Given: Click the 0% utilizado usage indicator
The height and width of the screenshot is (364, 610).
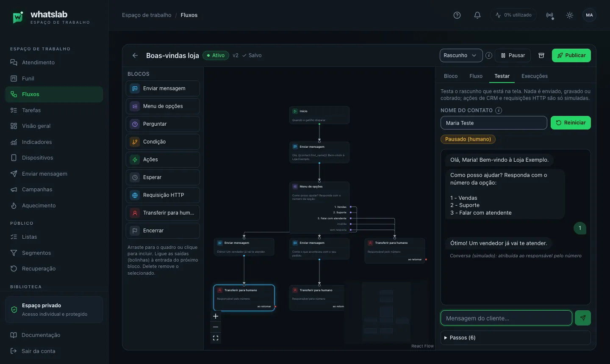Looking at the screenshot, I should [513, 15].
